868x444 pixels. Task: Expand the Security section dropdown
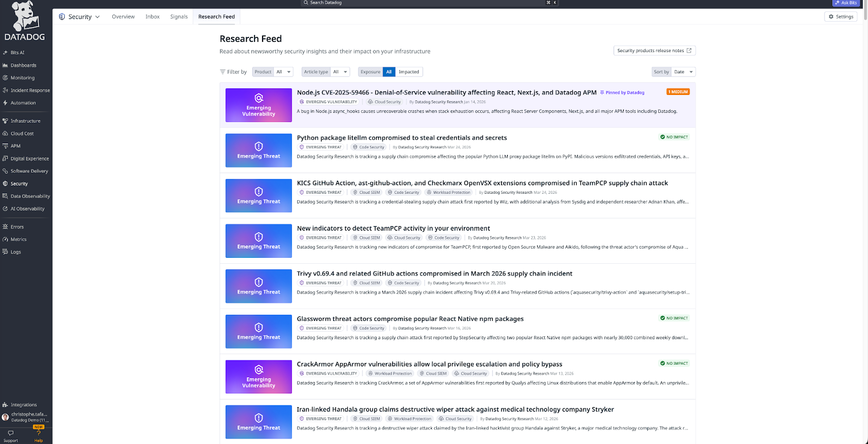[x=80, y=17]
